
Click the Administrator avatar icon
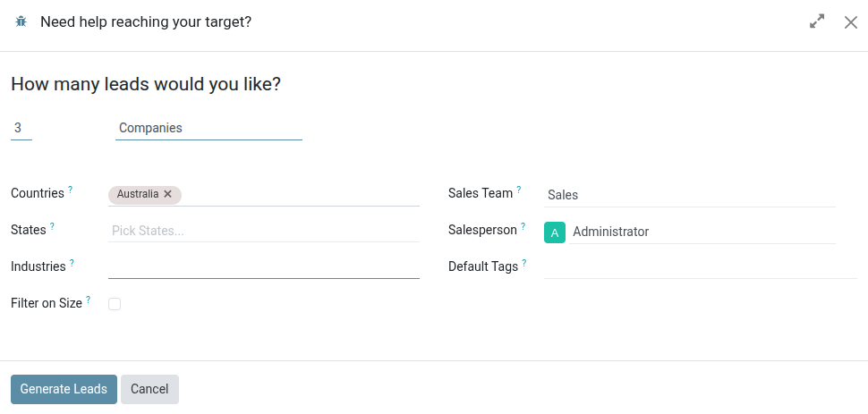(555, 232)
